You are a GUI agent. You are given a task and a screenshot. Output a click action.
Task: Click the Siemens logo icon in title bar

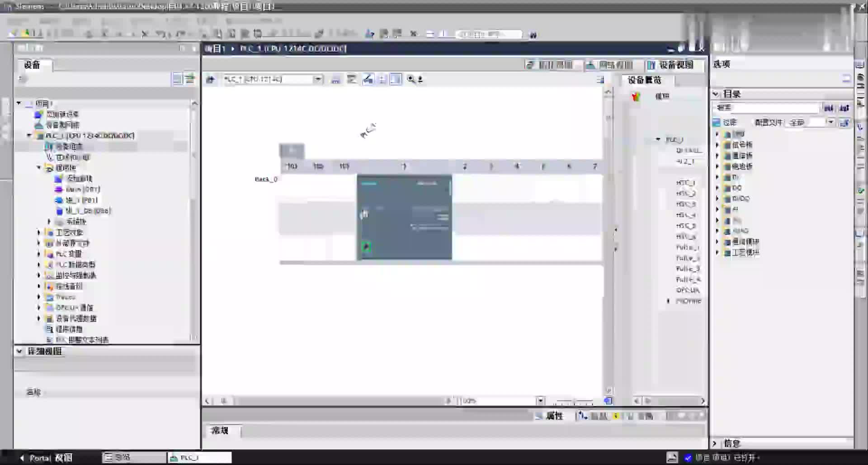coord(7,6)
